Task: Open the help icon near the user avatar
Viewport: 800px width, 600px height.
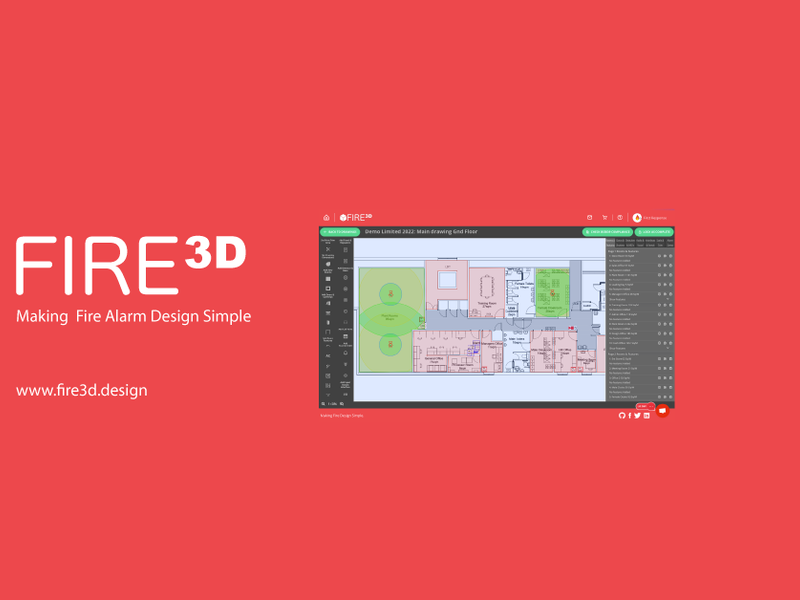Action: (x=620, y=217)
